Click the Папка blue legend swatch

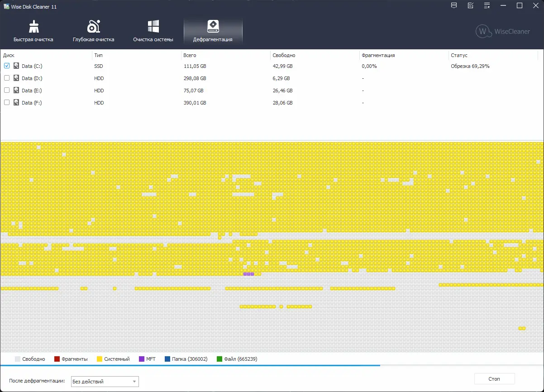tap(167, 359)
